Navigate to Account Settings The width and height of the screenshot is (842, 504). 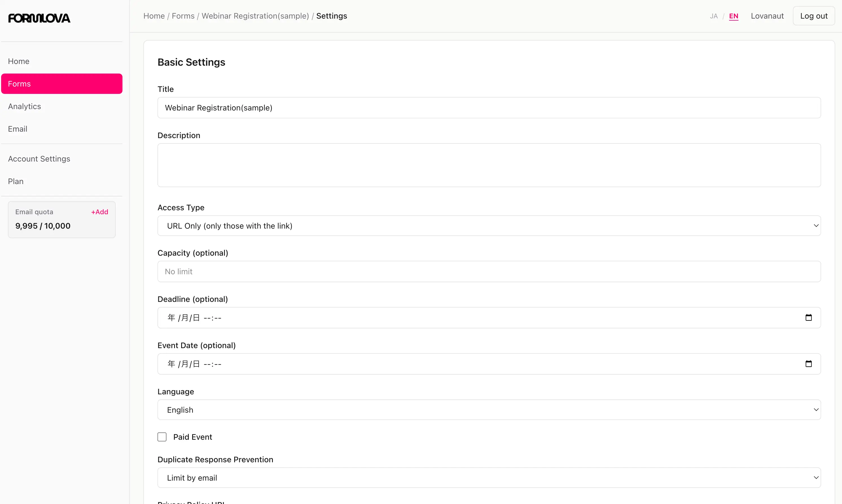pyautogui.click(x=39, y=159)
